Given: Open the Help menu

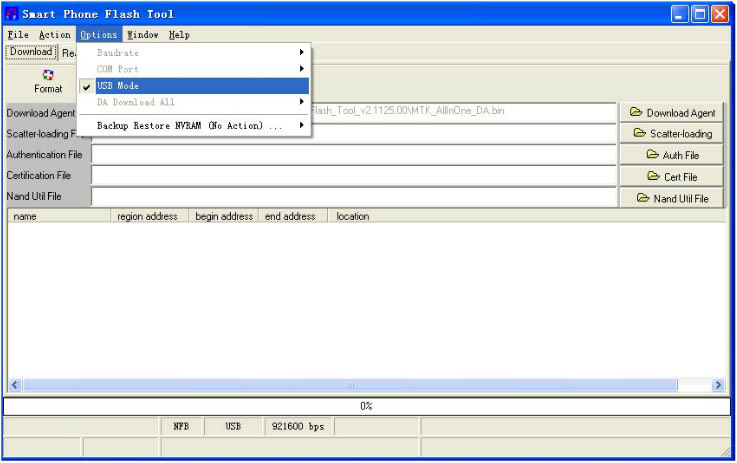Looking at the screenshot, I should click(179, 35).
